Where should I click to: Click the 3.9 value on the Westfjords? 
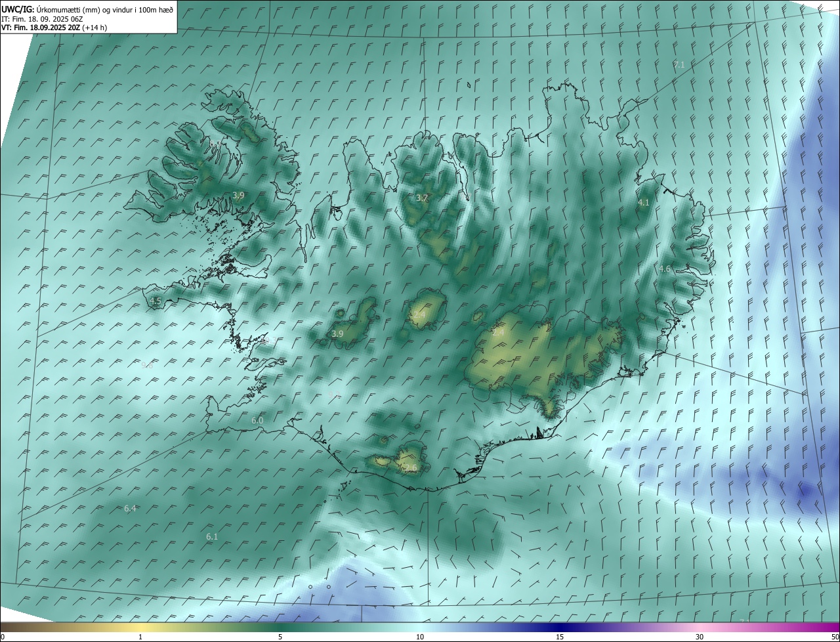pyautogui.click(x=238, y=195)
